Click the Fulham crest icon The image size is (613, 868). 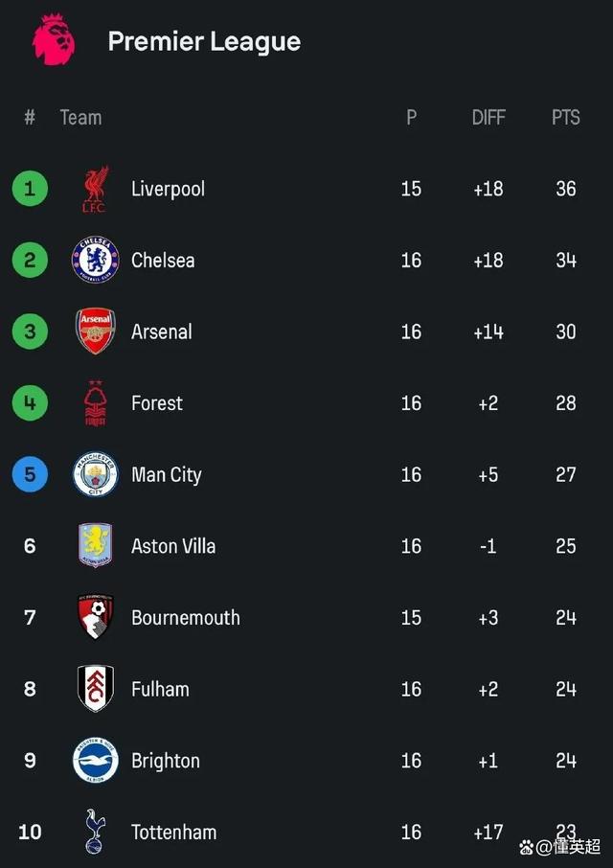(x=95, y=688)
